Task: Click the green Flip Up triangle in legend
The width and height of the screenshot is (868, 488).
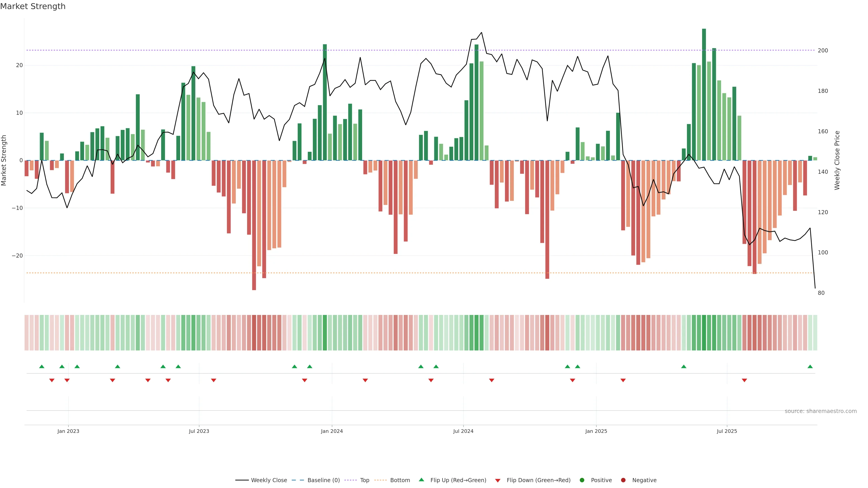Action: (421, 480)
